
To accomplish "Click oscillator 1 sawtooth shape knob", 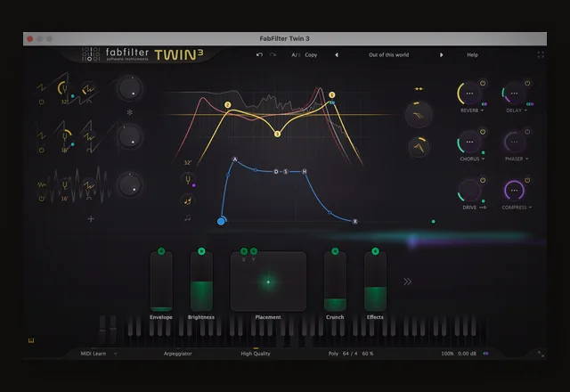I will (88, 89).
